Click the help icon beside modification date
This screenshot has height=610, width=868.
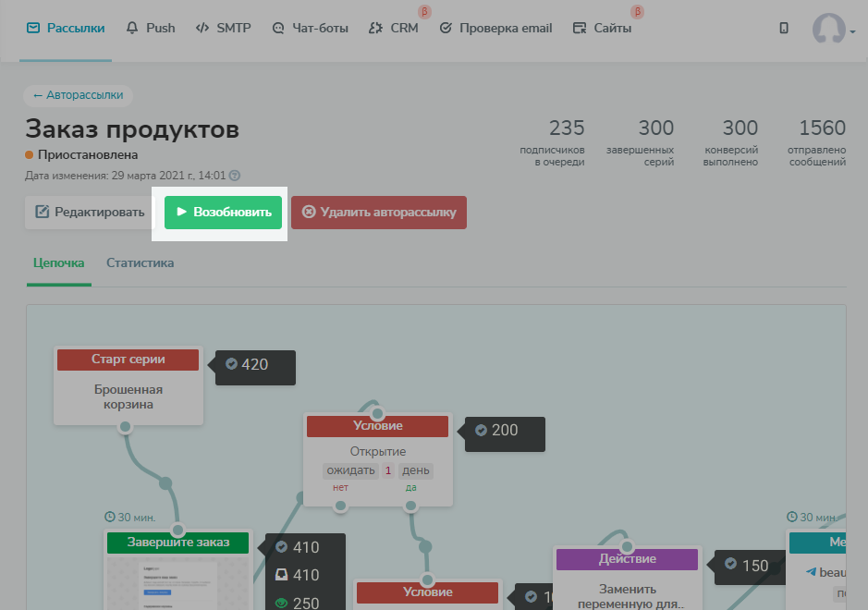pos(235,176)
